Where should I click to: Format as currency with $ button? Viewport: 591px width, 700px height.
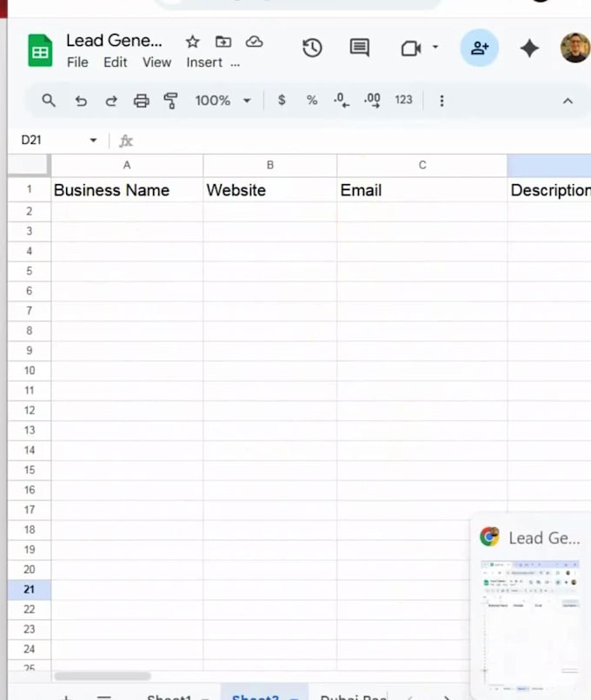coord(282,100)
